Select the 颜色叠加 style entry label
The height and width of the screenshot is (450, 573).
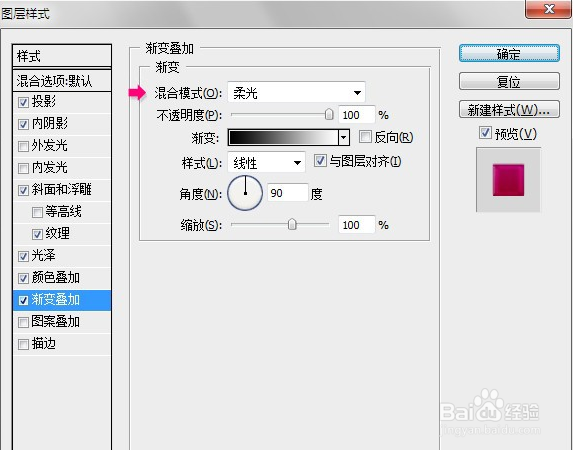point(56,277)
